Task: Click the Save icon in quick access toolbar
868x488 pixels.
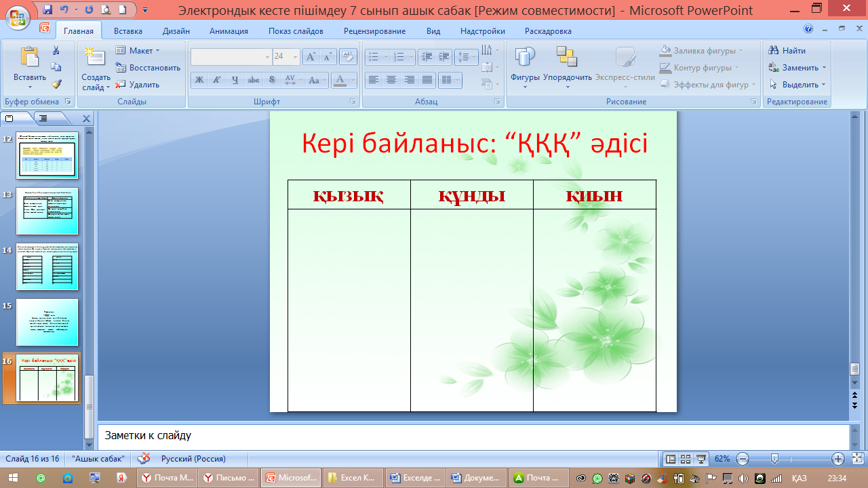Action: 47,10
